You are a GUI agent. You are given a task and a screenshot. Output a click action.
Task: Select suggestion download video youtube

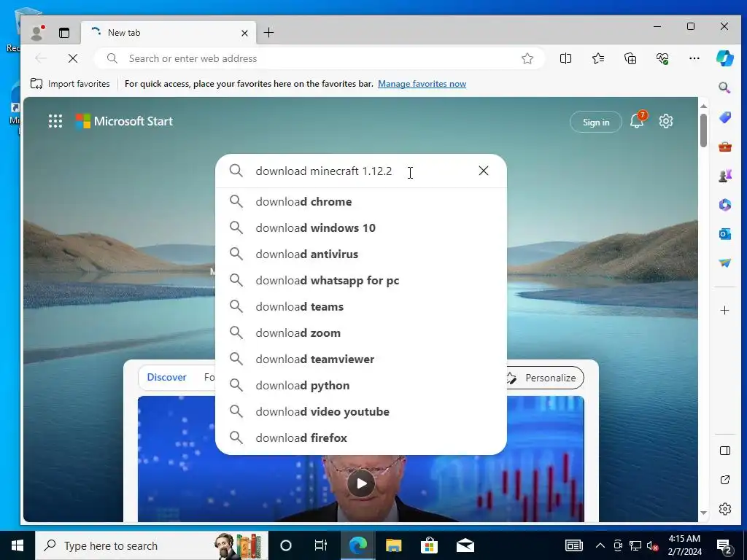click(x=360, y=411)
